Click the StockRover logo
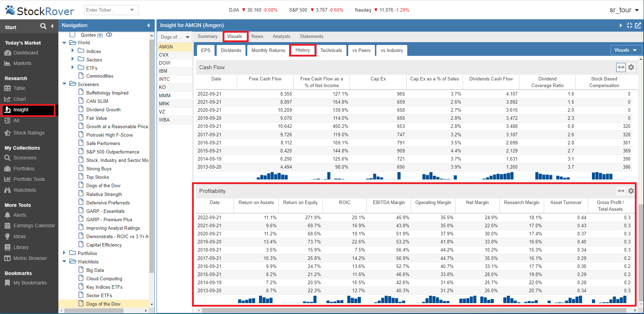The width and height of the screenshot is (644, 314). pos(40,11)
